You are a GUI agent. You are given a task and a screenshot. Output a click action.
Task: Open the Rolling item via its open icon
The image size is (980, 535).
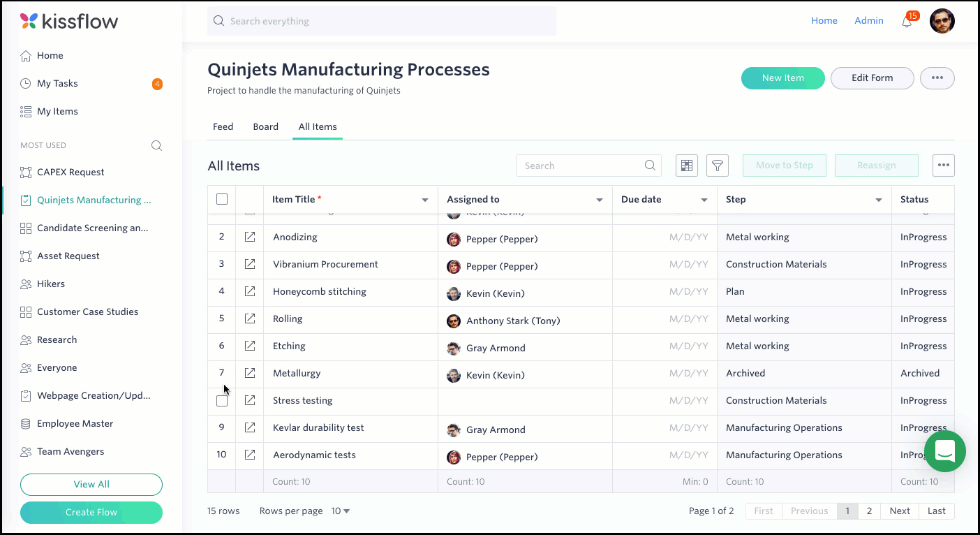(x=250, y=318)
